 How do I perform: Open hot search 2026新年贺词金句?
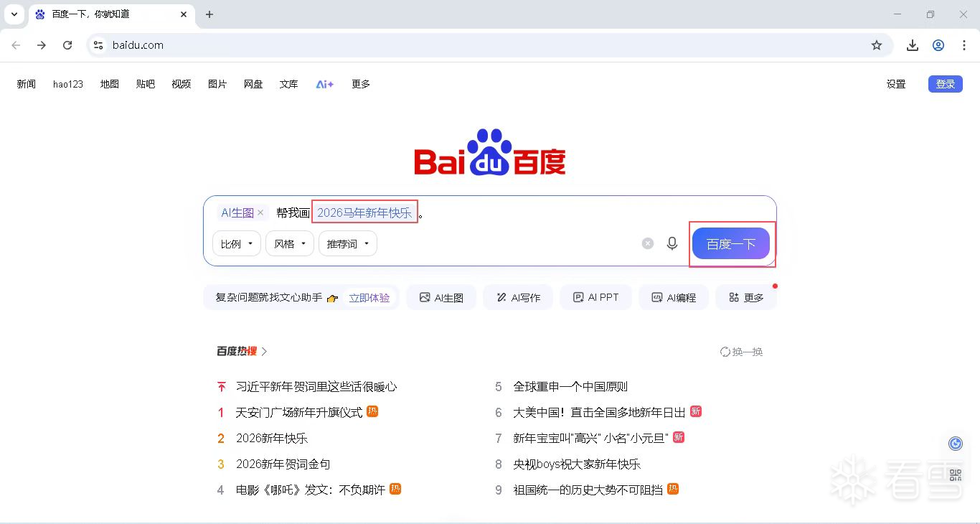[x=283, y=464]
